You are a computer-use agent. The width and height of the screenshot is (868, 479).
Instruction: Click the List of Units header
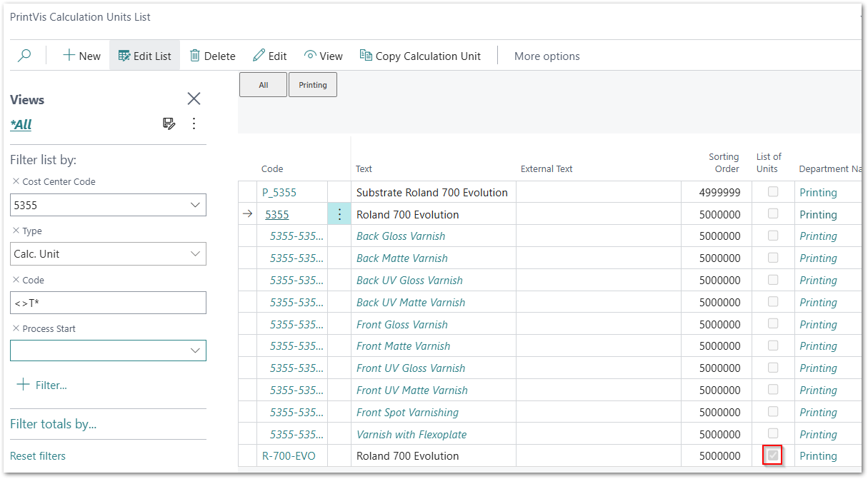[769, 163]
